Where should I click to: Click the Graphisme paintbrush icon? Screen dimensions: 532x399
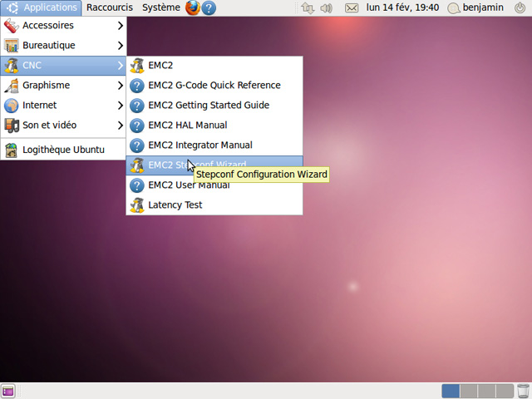click(x=11, y=86)
